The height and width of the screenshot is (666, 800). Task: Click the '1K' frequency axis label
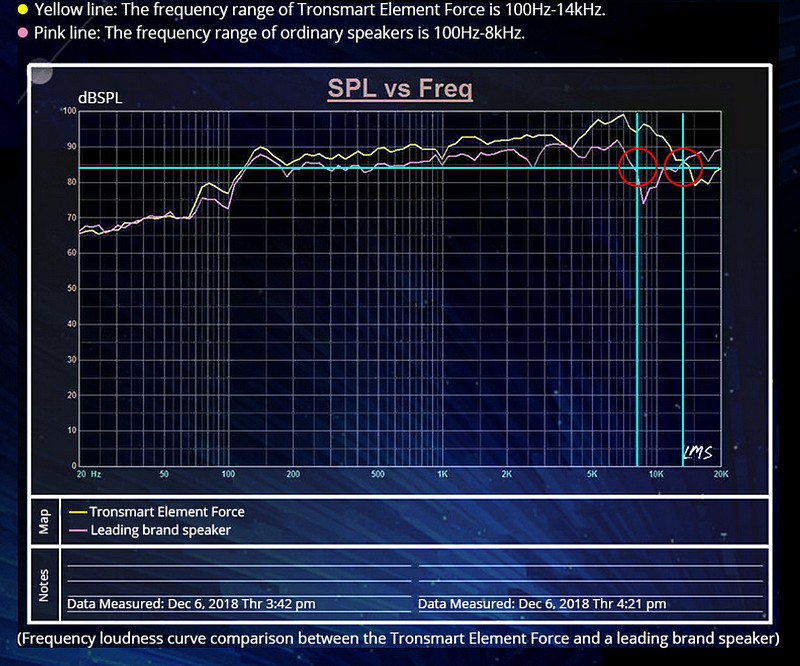pyautogui.click(x=442, y=474)
